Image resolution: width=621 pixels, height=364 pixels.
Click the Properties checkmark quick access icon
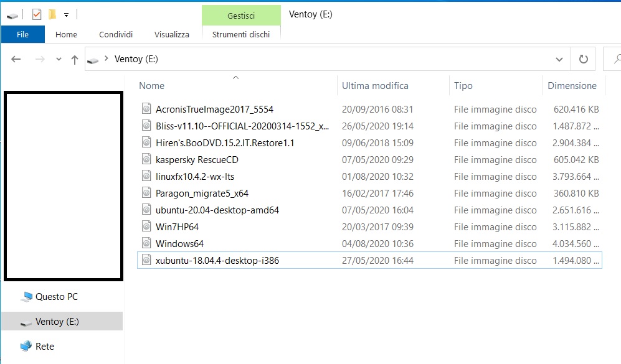(x=36, y=15)
